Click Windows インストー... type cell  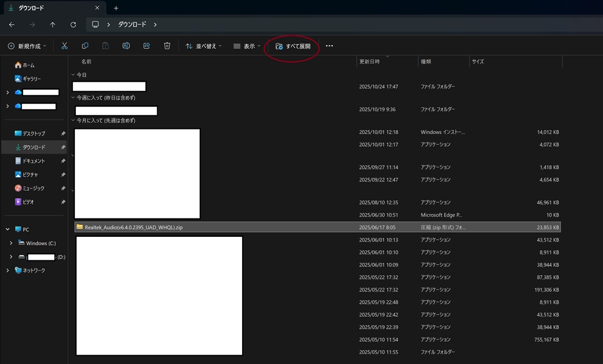(443, 132)
